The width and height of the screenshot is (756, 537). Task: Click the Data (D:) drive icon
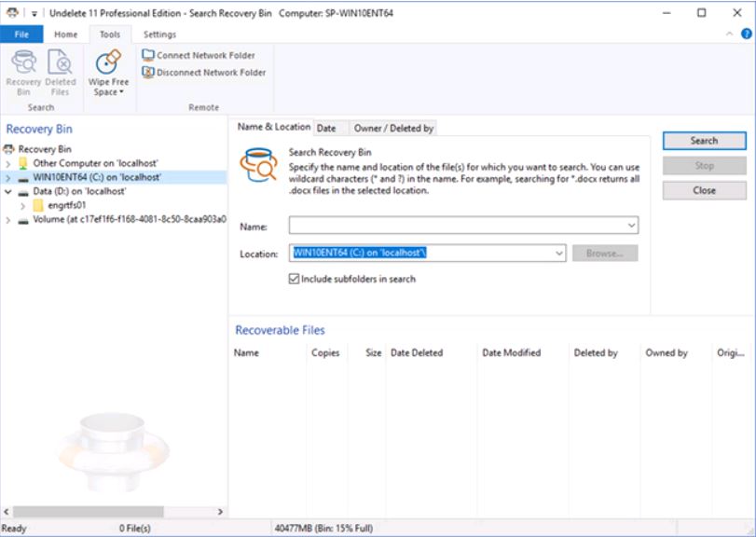point(23,192)
